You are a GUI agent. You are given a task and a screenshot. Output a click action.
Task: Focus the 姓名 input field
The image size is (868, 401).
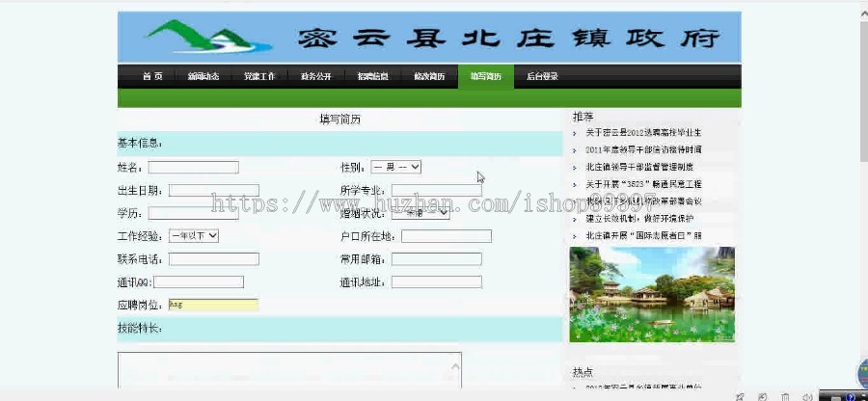[x=193, y=167]
